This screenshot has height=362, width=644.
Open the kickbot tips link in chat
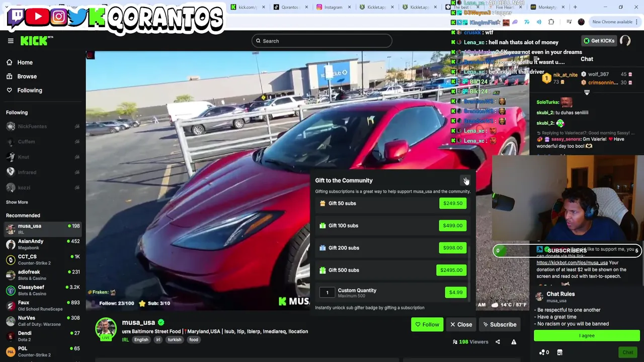pos(572,262)
